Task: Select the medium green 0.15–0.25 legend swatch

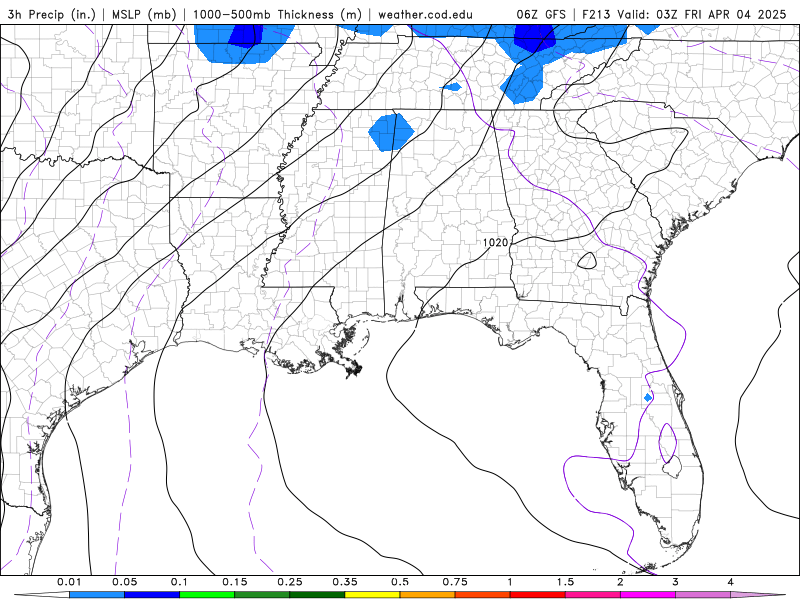Action: click(x=262, y=595)
